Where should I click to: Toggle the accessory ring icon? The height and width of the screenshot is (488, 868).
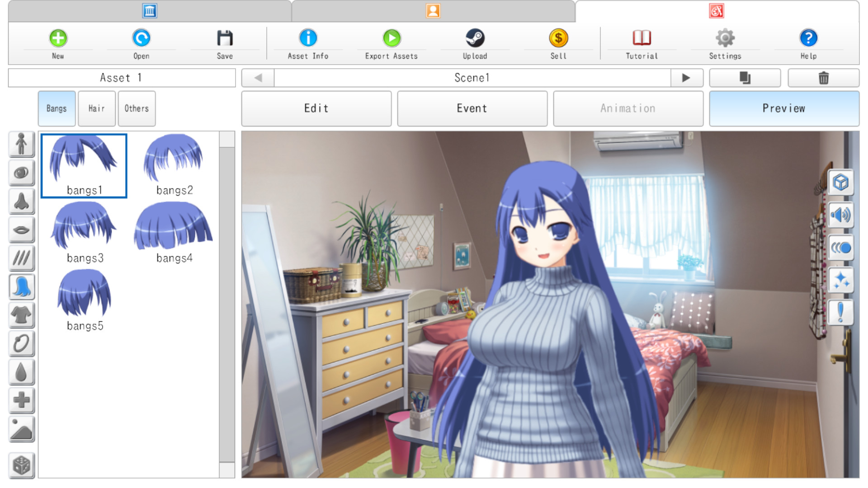(21, 344)
